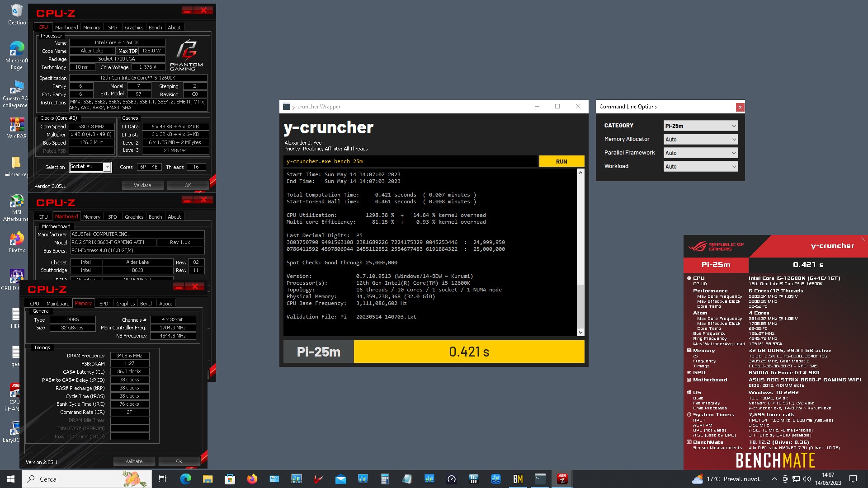Click the ASRock CPU-Z taskbar icon

coord(562,479)
